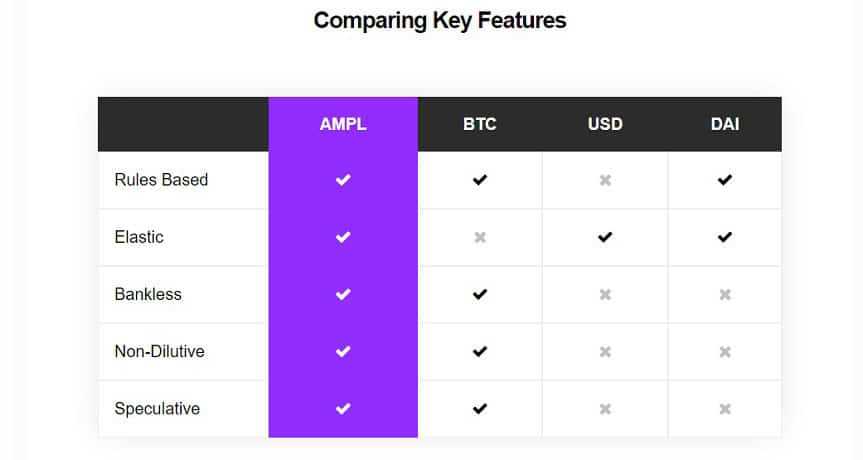Click the BTC Elastic cross mark
This screenshot has height=460, width=863.
tap(480, 237)
